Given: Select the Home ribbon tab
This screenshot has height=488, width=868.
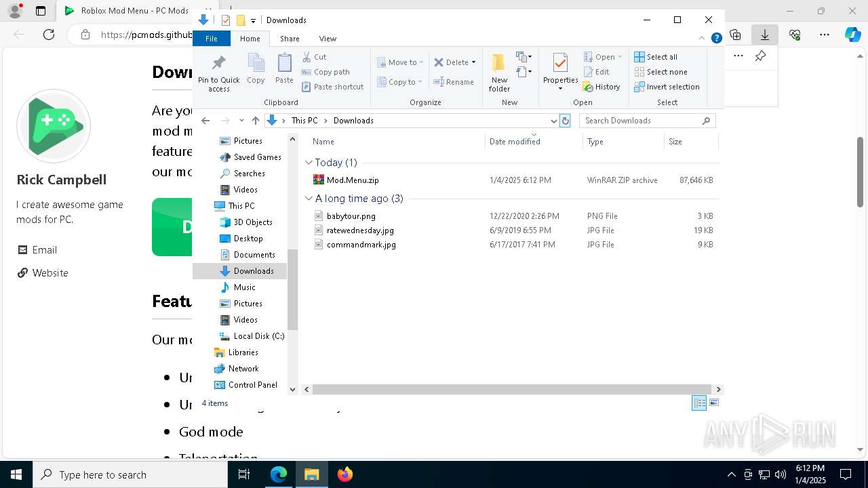Looking at the screenshot, I should coord(250,39).
